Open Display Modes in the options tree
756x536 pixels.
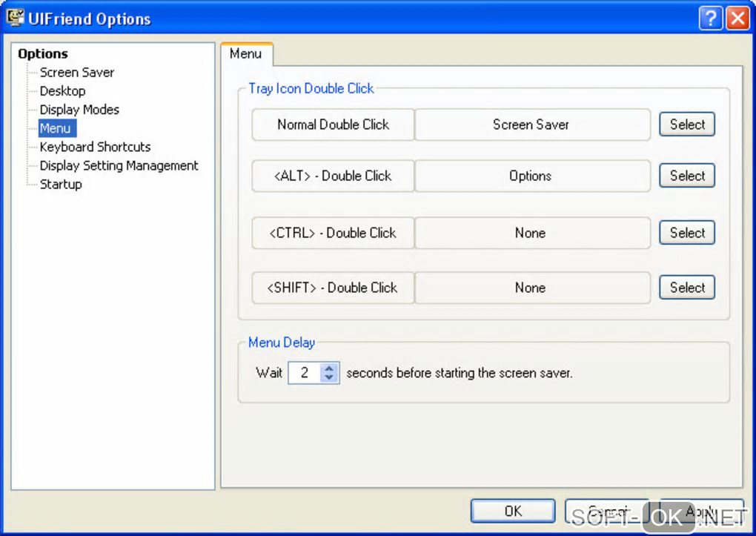tap(79, 110)
